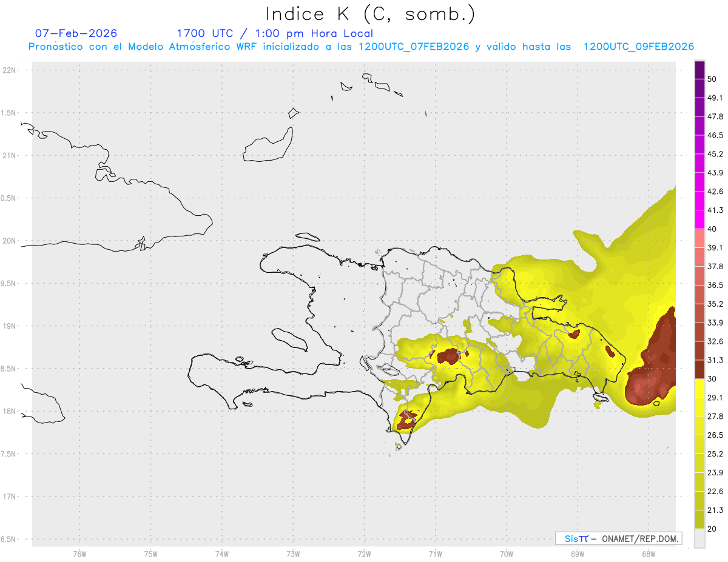Click the colorbar value '36.5'
This screenshot has width=728, height=562.
(x=715, y=285)
